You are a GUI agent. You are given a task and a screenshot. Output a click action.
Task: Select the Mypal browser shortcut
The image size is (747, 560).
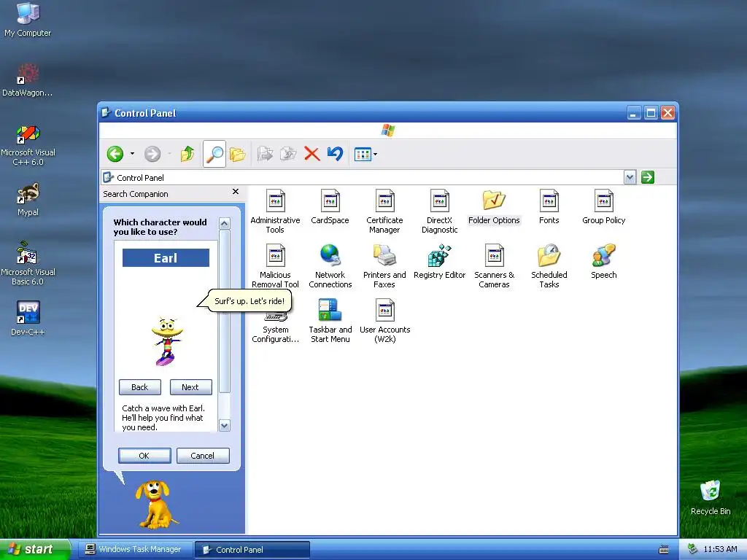28,200
